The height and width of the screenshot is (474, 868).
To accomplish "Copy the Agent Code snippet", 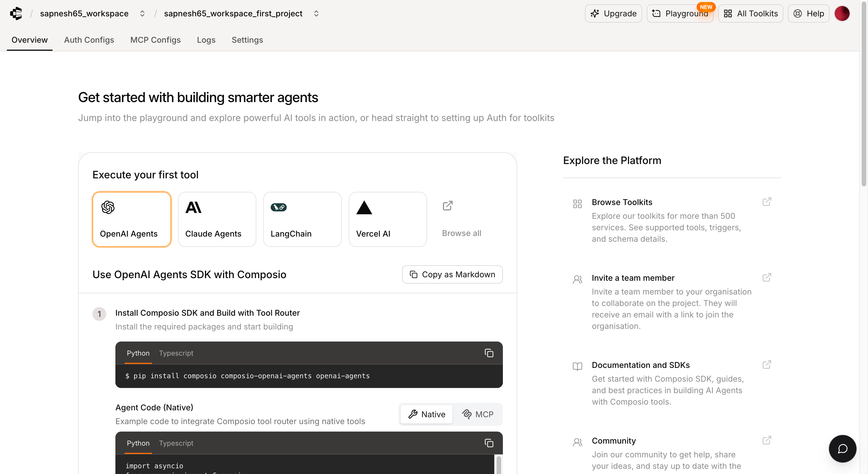I will pos(489,443).
